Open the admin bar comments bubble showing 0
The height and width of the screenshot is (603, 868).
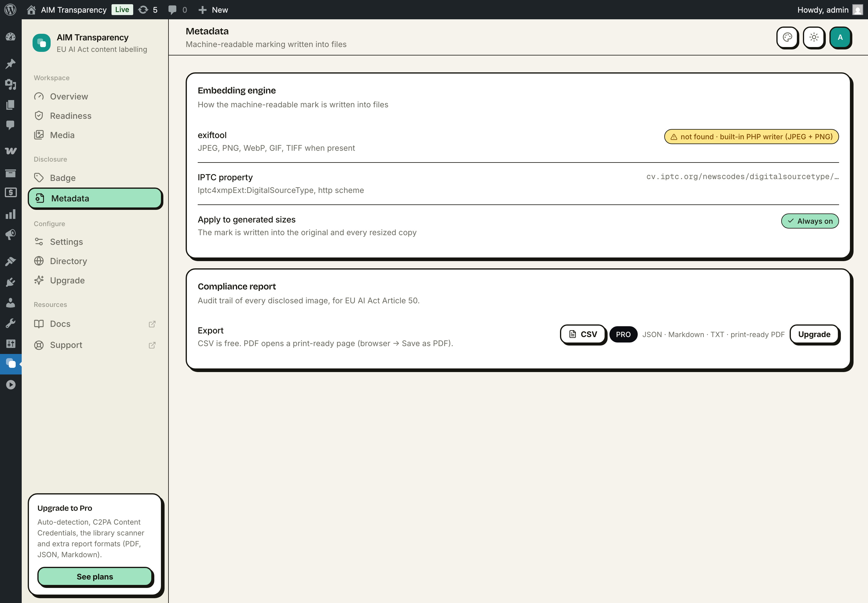[178, 10]
